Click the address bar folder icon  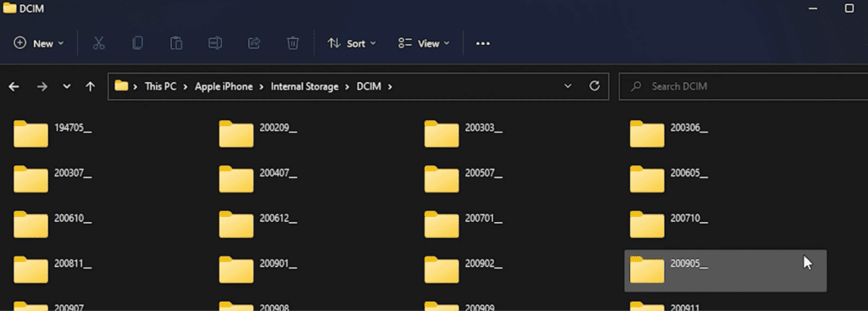click(121, 86)
